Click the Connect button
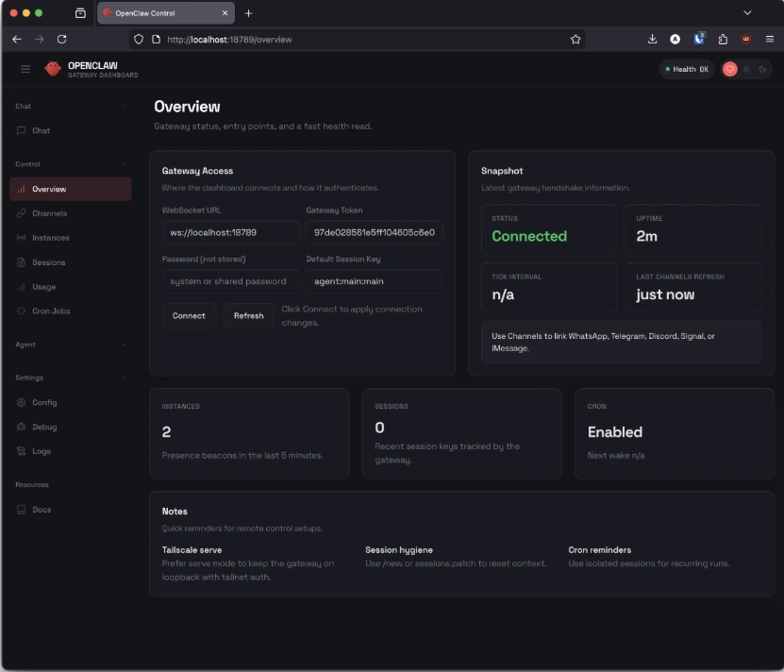 [x=189, y=316]
